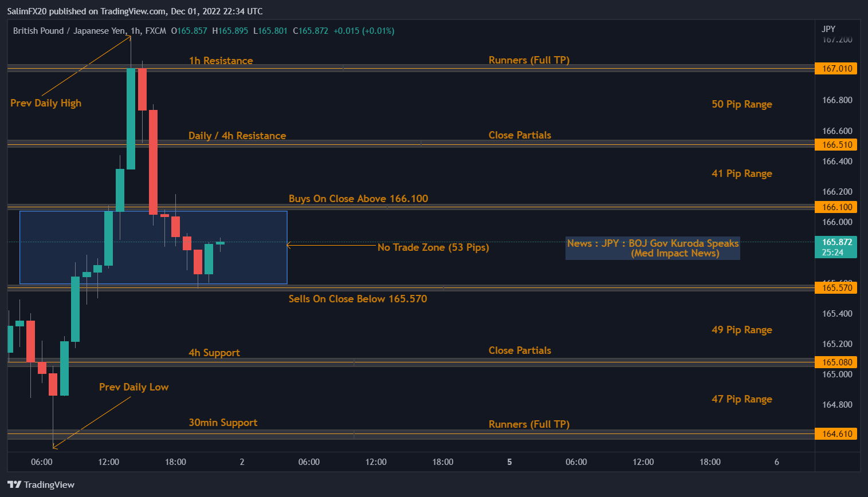868x497 pixels.
Task: Click the Buys On Close Above 166.100 text
Action: pyautogui.click(x=358, y=199)
